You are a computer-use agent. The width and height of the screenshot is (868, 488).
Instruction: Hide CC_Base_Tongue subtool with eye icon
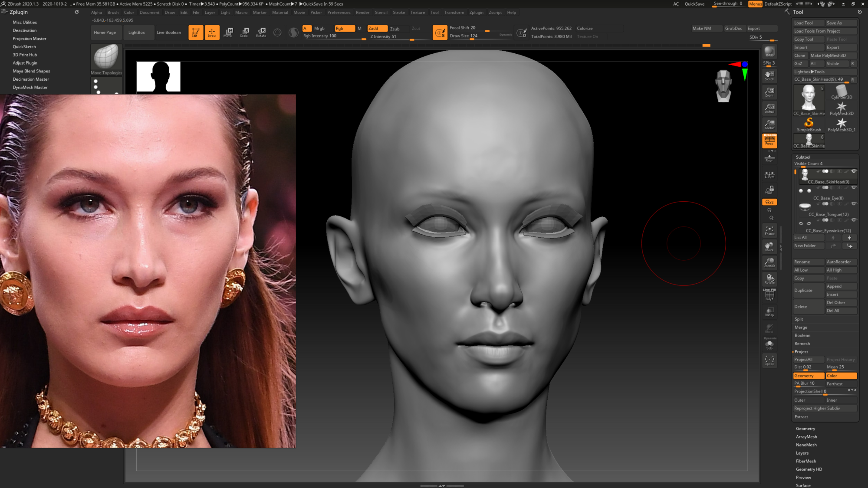[x=853, y=203]
